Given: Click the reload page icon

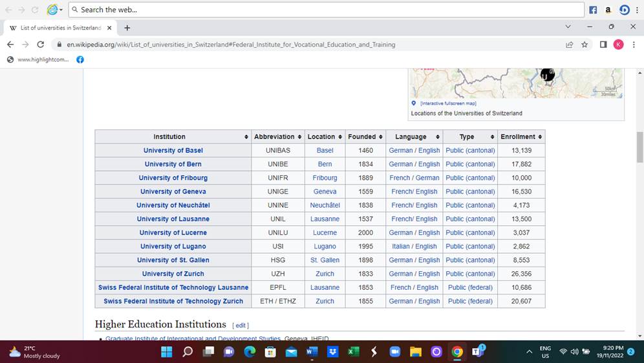Looking at the screenshot, I should (40, 45).
